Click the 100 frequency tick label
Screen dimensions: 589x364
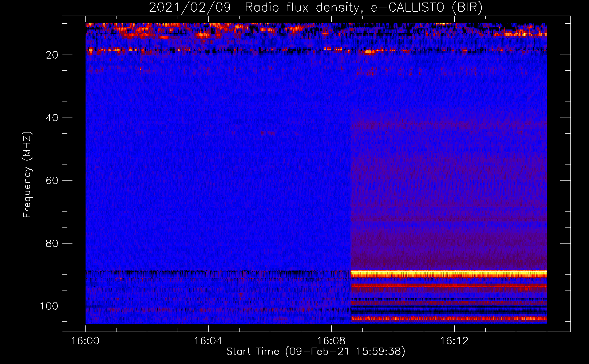coord(49,306)
